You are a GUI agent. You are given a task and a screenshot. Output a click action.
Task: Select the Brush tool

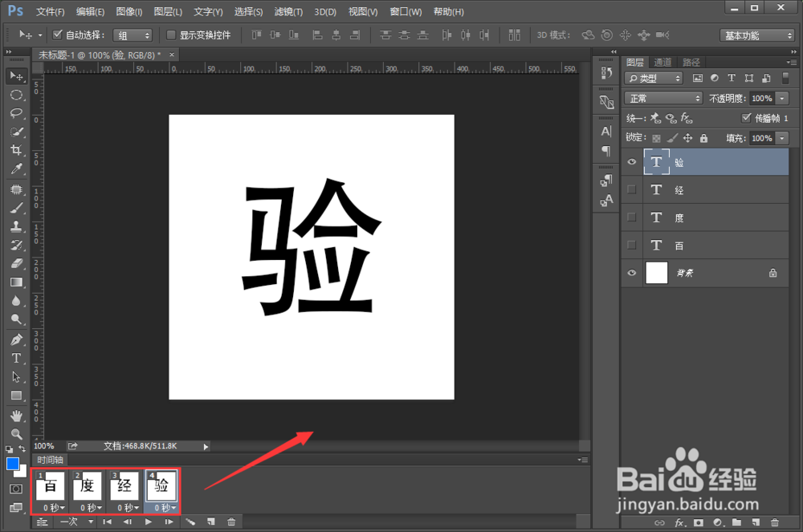tap(17, 206)
